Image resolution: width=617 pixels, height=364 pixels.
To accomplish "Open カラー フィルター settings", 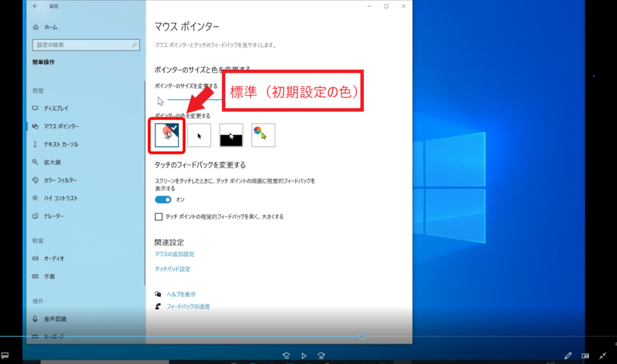I will tap(60, 180).
